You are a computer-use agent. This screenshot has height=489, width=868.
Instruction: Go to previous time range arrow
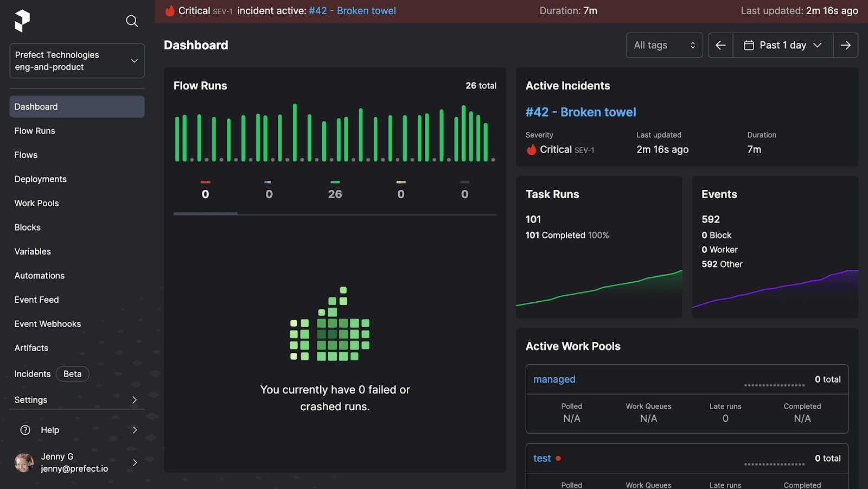click(x=720, y=45)
